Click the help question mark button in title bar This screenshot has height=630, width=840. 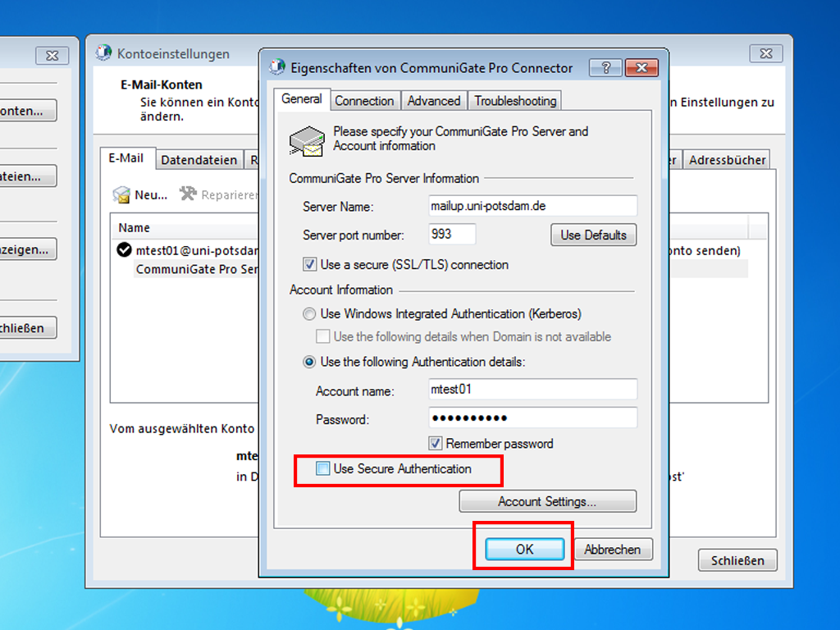tap(605, 67)
